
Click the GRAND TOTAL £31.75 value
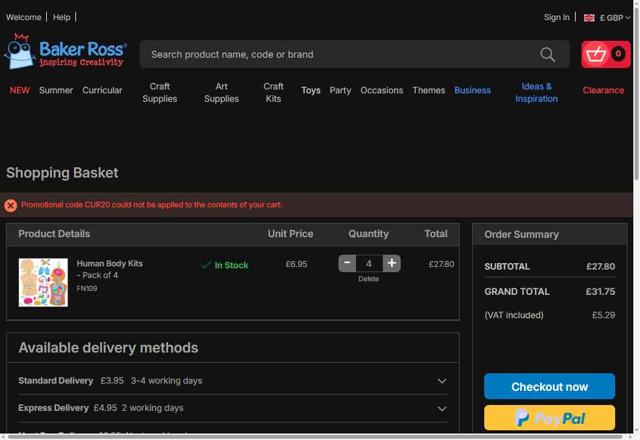point(600,292)
